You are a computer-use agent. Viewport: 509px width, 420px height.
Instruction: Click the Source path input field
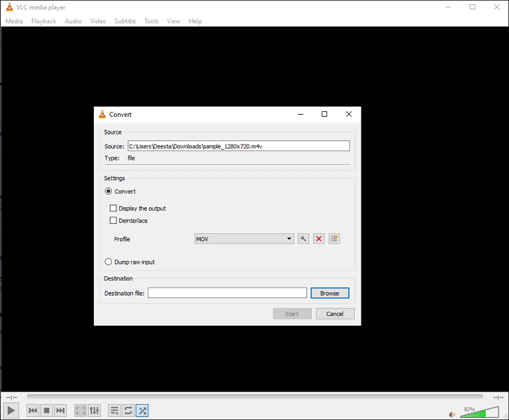pos(239,146)
